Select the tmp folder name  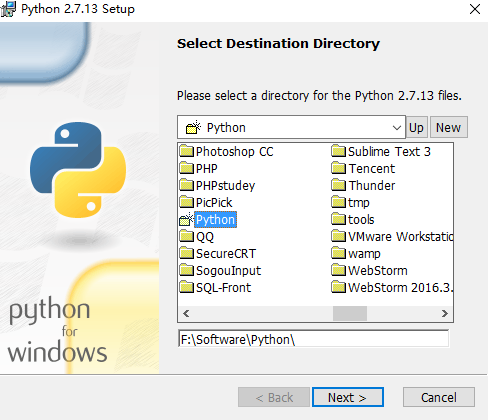(359, 203)
